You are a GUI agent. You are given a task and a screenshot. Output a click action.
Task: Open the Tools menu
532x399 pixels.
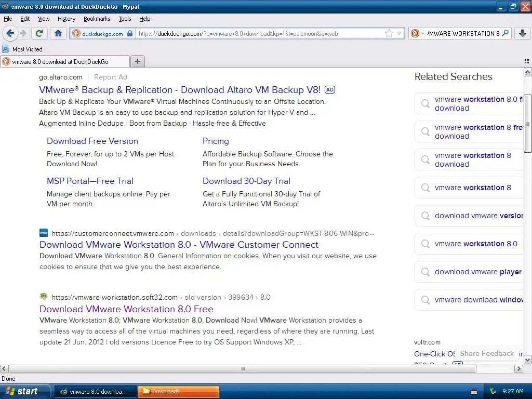click(x=125, y=19)
